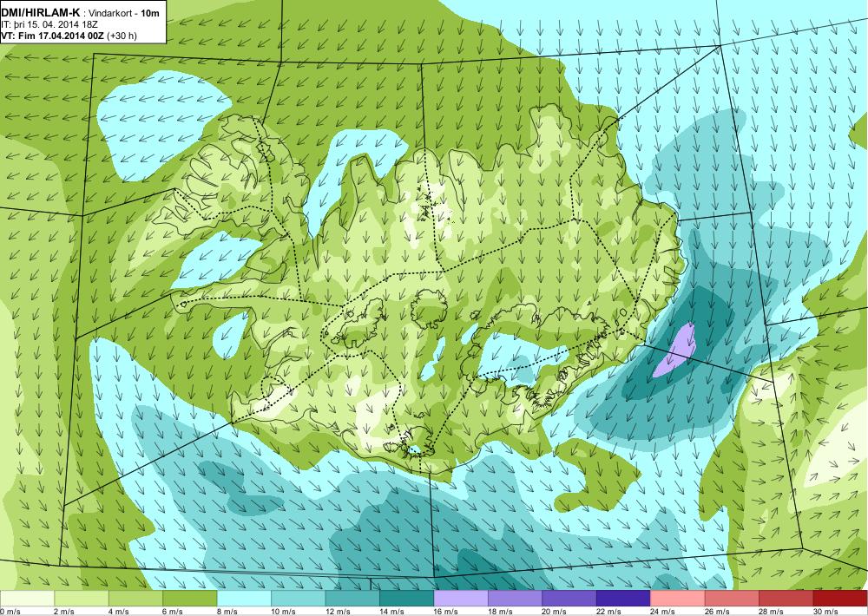Click the '22 m/s' legend label
This screenshot has height=616, width=868.
[x=609, y=612]
